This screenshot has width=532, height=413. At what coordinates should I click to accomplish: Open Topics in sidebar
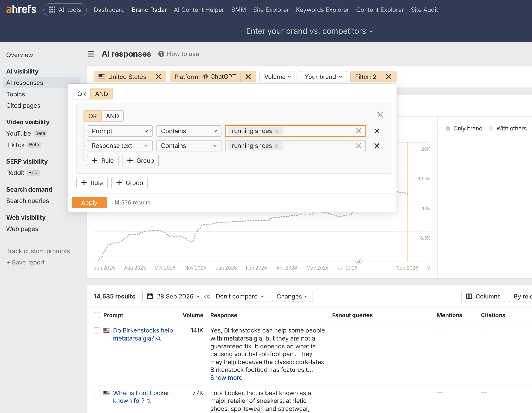click(x=16, y=94)
